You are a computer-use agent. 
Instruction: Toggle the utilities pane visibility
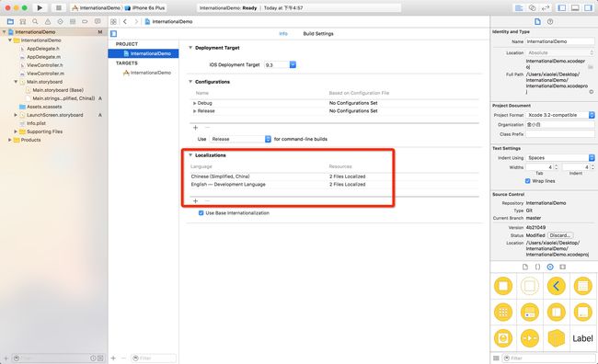pyautogui.click(x=588, y=7)
